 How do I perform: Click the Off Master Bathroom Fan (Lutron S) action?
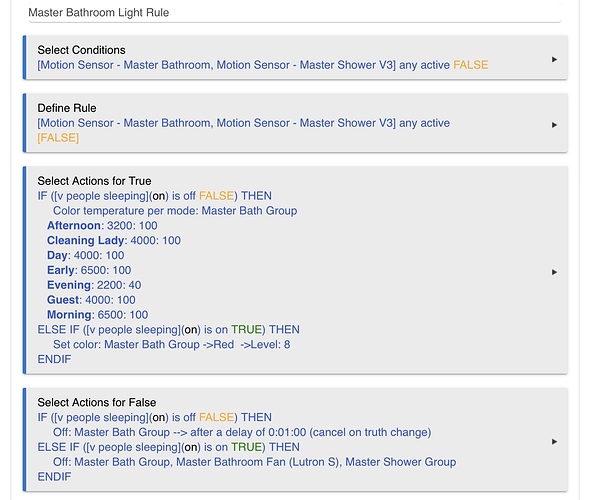click(x=254, y=462)
